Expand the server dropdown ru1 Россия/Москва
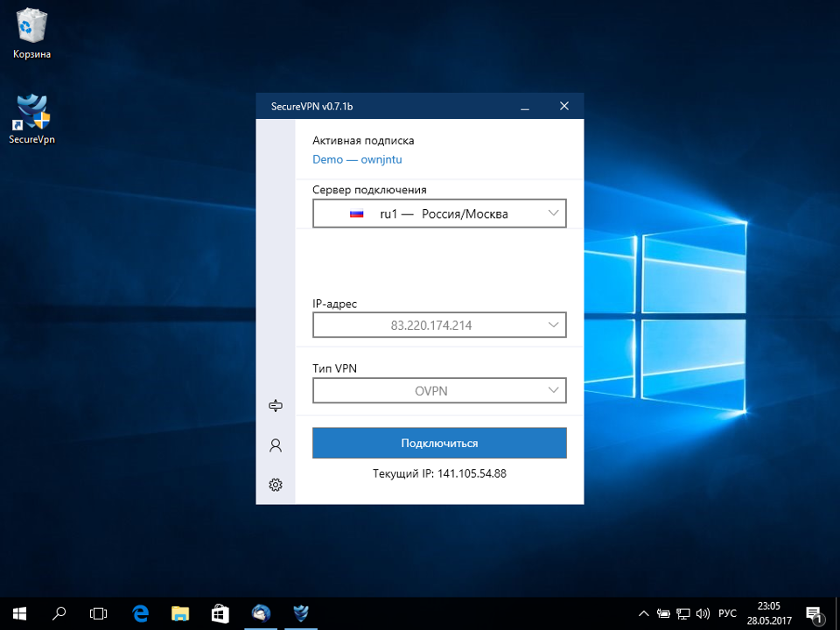This screenshot has width=840, height=630. 439,213
